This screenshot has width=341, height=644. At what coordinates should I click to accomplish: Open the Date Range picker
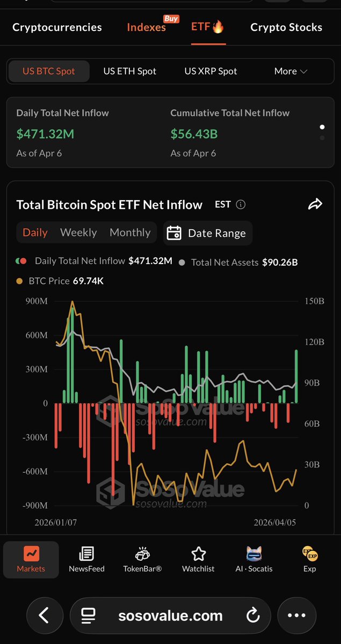(x=208, y=233)
